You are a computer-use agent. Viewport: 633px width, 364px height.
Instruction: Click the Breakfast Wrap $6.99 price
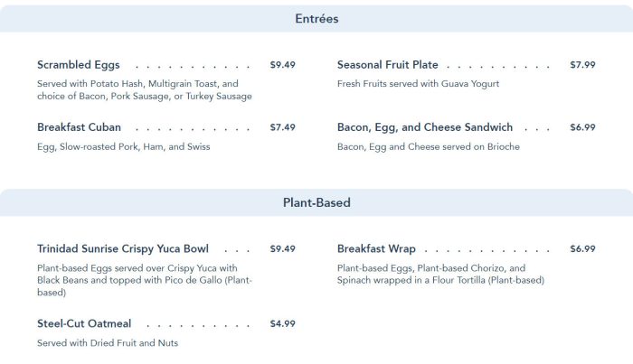click(582, 248)
